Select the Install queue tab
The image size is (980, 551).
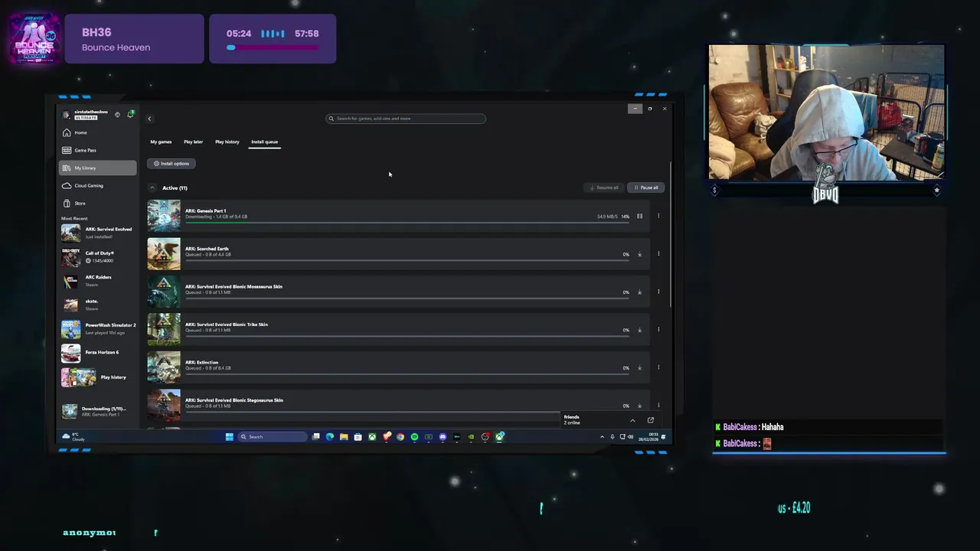coord(265,142)
